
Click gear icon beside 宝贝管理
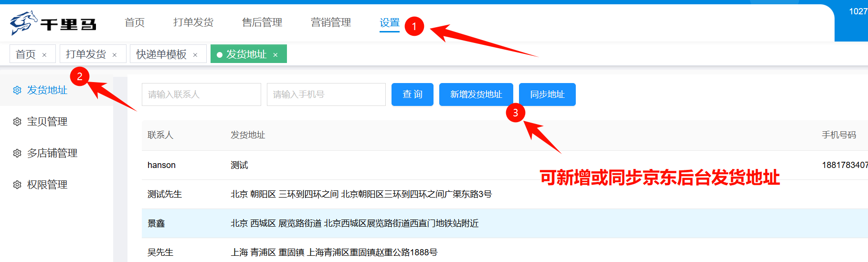(17, 122)
